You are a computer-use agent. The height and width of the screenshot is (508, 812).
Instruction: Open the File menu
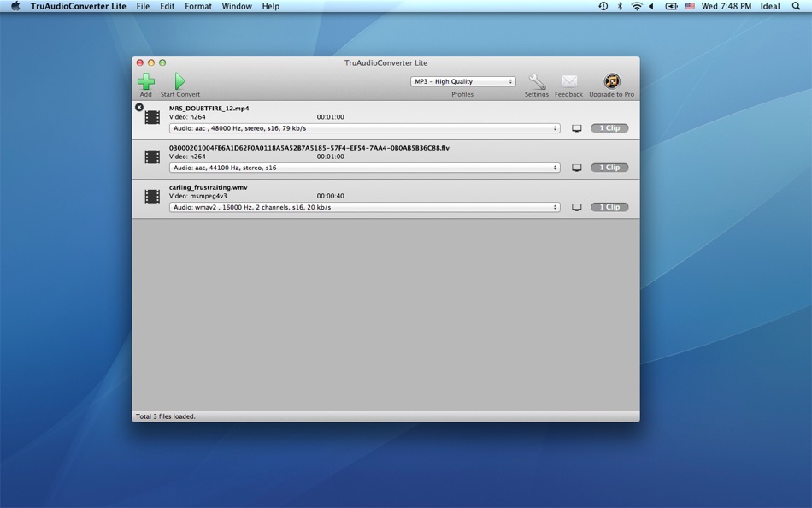143,6
